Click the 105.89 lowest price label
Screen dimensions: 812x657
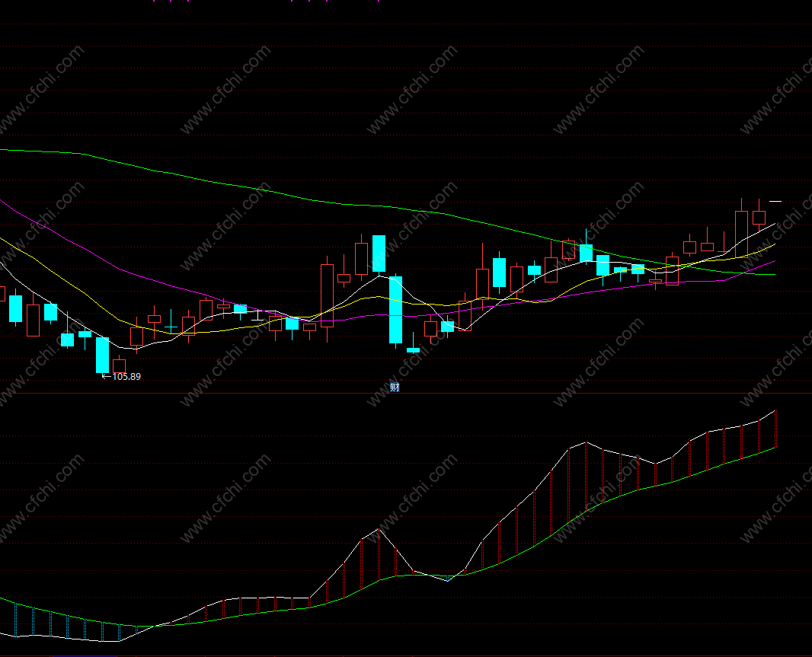(126, 376)
